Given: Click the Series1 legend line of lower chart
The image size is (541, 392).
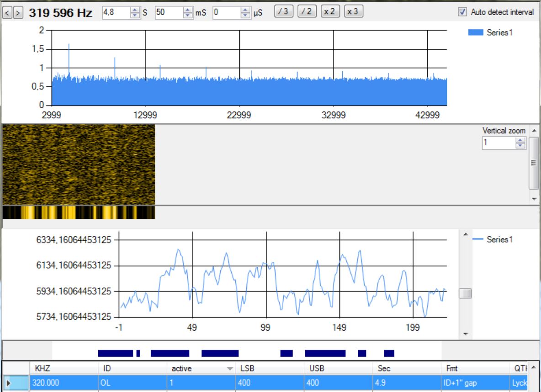Looking at the screenshot, I should [477, 239].
